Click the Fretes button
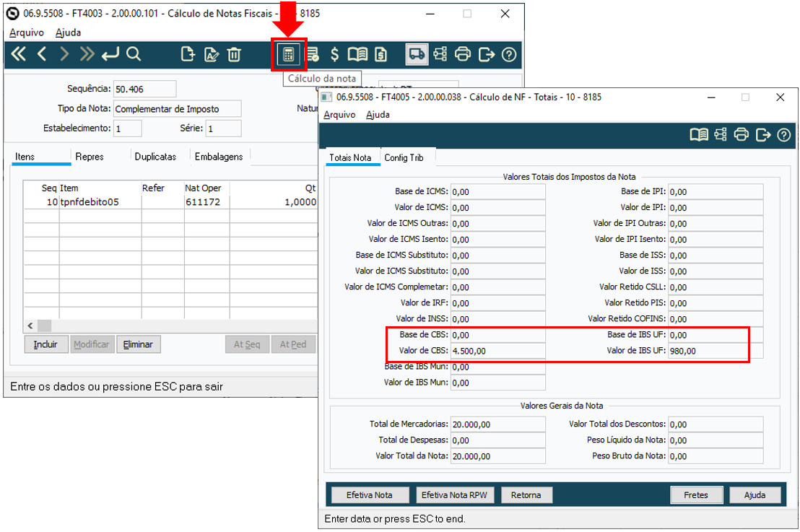This screenshot has height=532, width=800. click(696, 494)
